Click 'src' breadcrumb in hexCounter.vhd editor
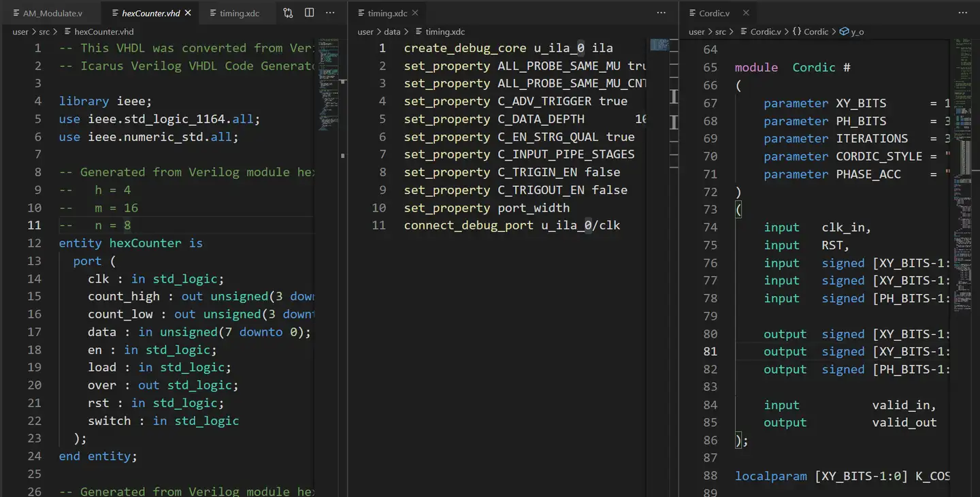The width and height of the screenshot is (980, 497). pyautogui.click(x=44, y=31)
